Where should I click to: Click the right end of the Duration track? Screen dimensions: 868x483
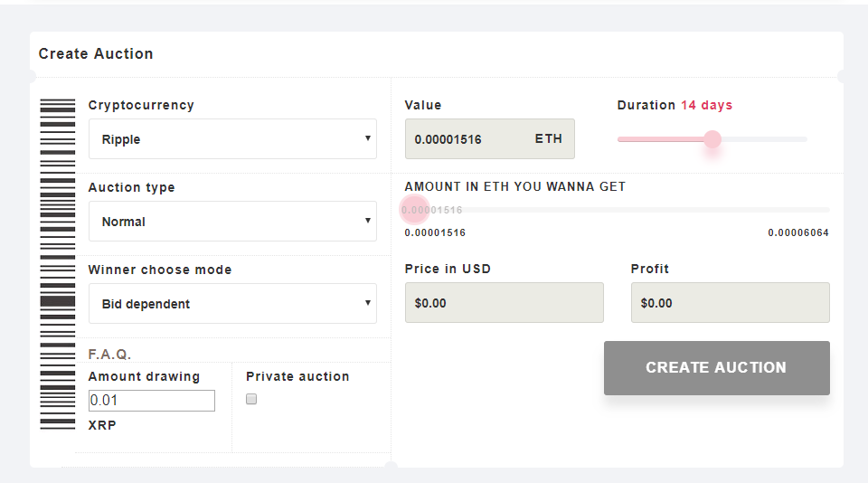coord(803,139)
